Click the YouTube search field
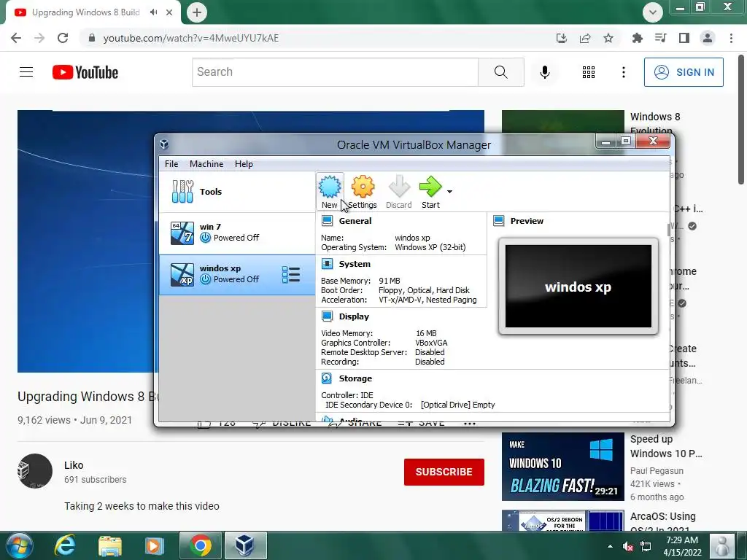 336,72
